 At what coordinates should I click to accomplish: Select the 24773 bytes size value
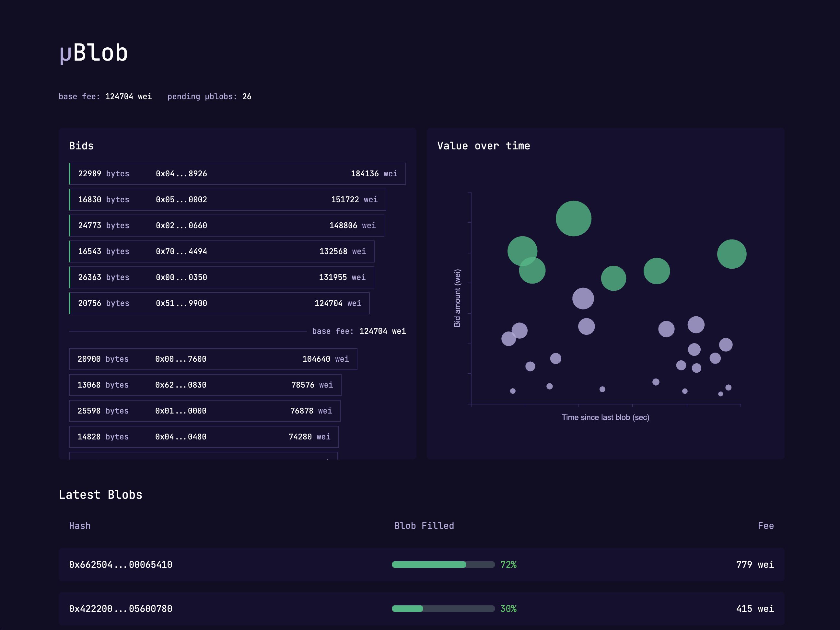click(104, 226)
